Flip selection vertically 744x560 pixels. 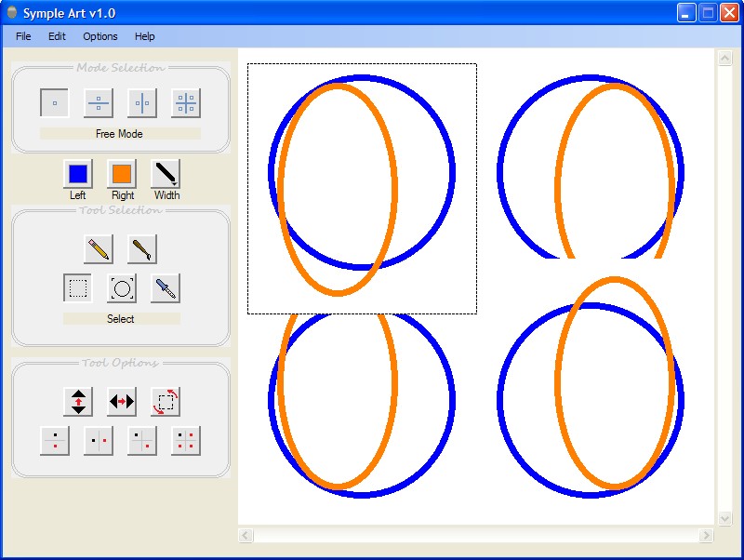[78, 402]
